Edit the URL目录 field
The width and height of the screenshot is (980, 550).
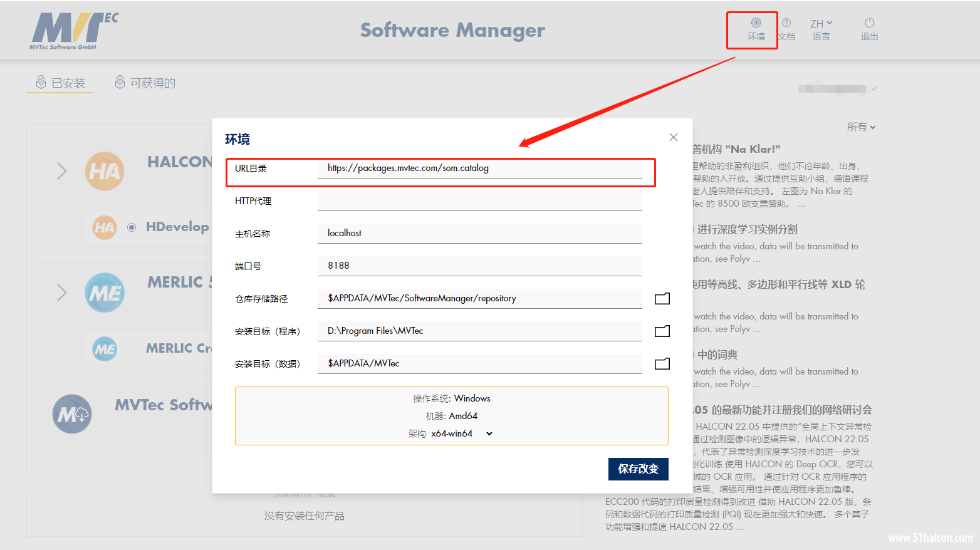(x=480, y=168)
